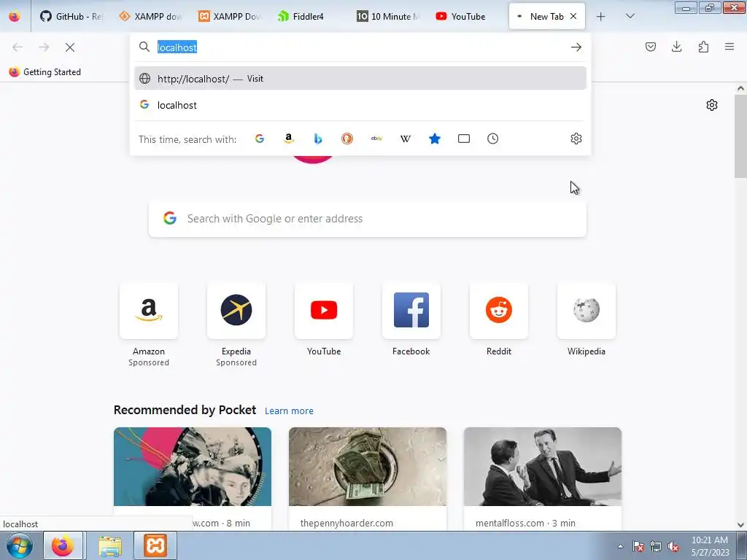The image size is (747, 560).
Task: Open Windows Explorer from taskbar
Action: 110,545
